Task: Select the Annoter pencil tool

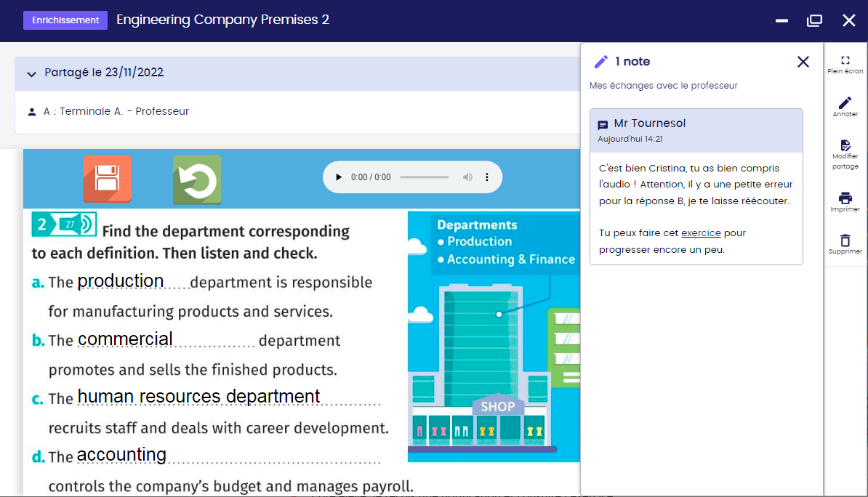Action: tap(845, 106)
